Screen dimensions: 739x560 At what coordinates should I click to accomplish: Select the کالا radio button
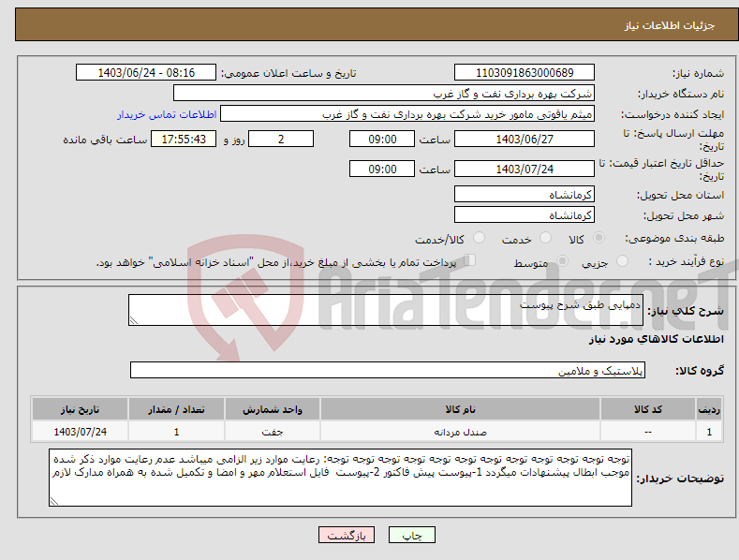click(599, 238)
